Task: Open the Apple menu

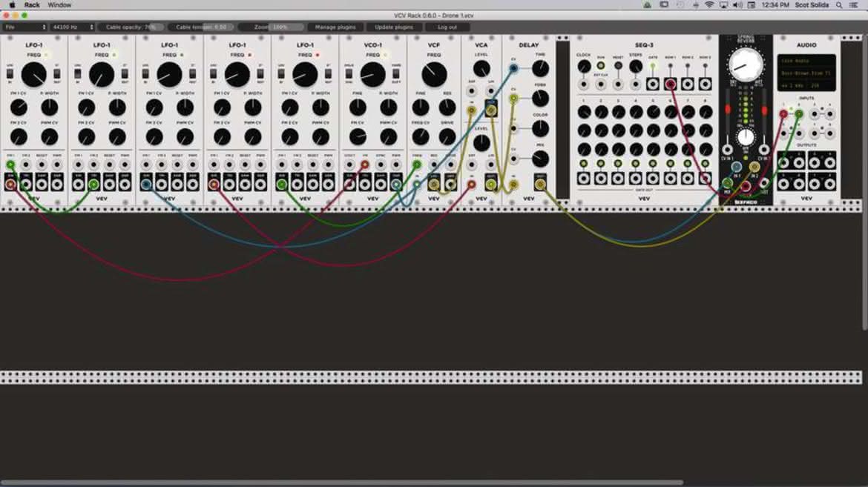Action: [12, 5]
